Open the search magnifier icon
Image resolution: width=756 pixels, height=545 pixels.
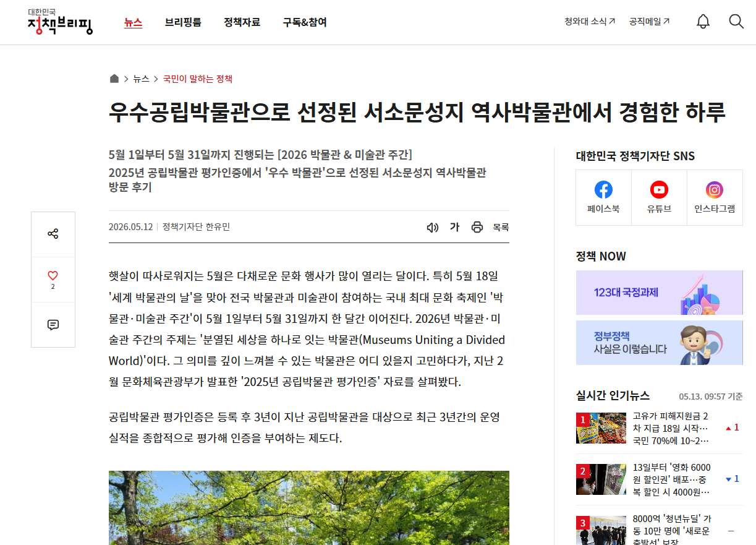pyautogui.click(x=736, y=22)
